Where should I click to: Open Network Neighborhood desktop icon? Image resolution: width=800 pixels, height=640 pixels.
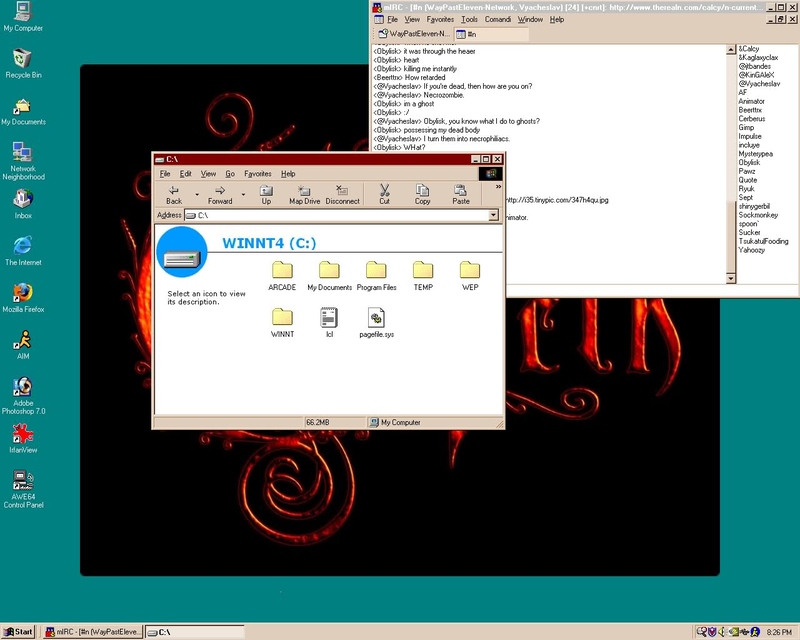(23, 161)
